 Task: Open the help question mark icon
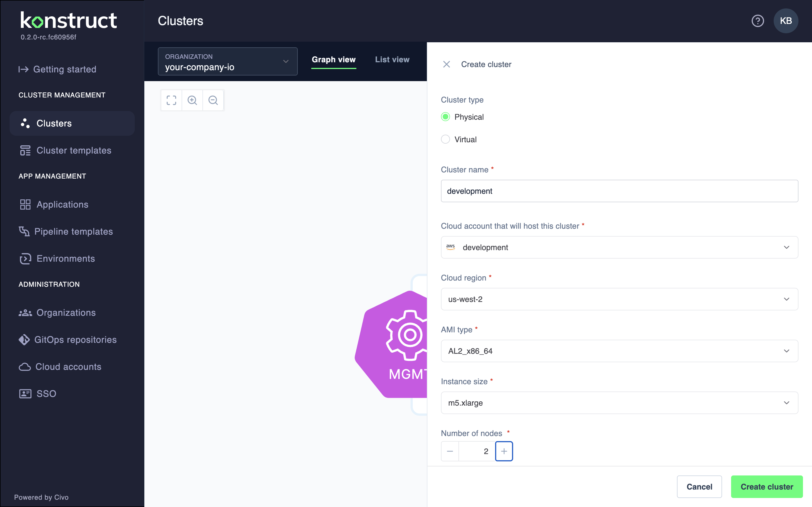(758, 21)
